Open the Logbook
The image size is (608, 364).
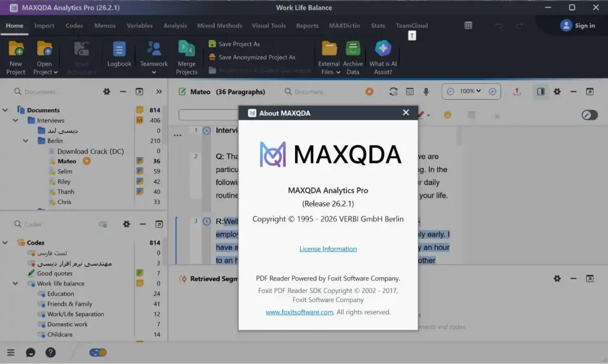[119, 54]
